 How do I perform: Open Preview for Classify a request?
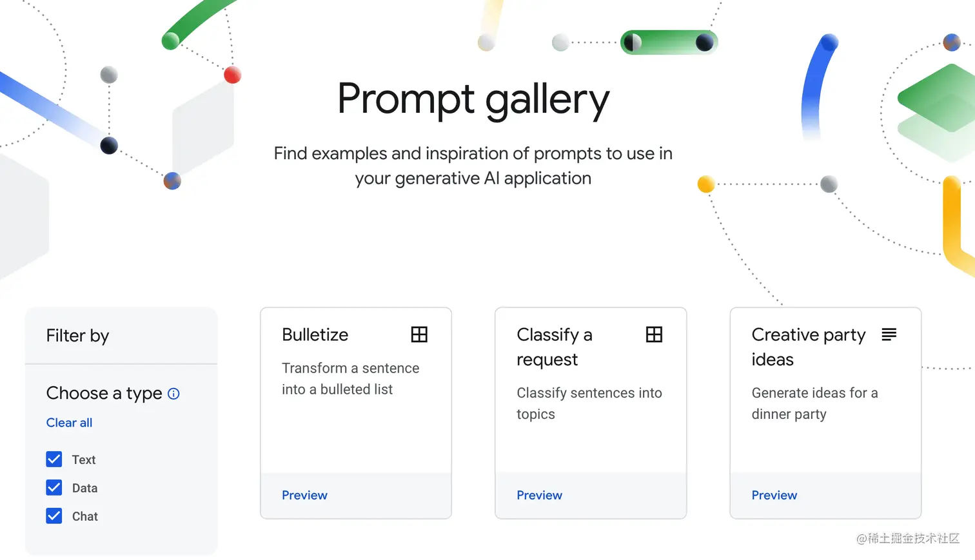coord(539,495)
